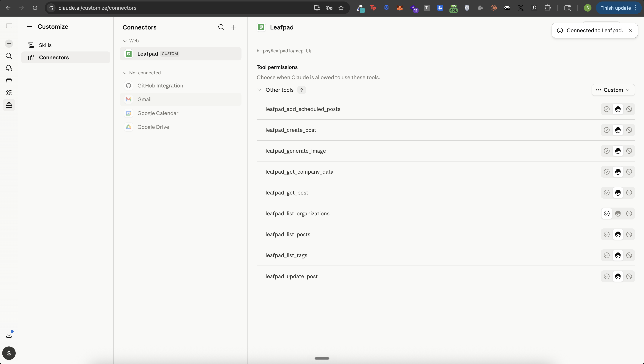Set leafpad_add_scheduled_posts to always allow
This screenshot has width=644, height=364.
pos(607,109)
